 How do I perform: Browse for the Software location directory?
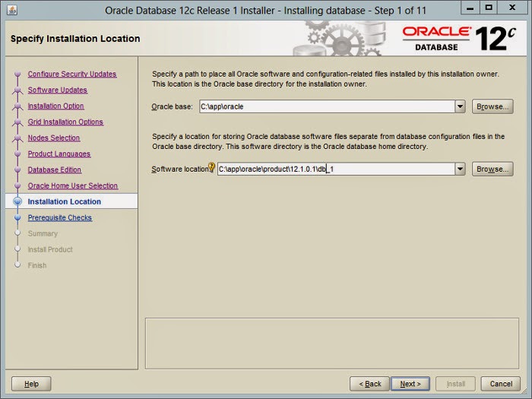[x=492, y=169]
